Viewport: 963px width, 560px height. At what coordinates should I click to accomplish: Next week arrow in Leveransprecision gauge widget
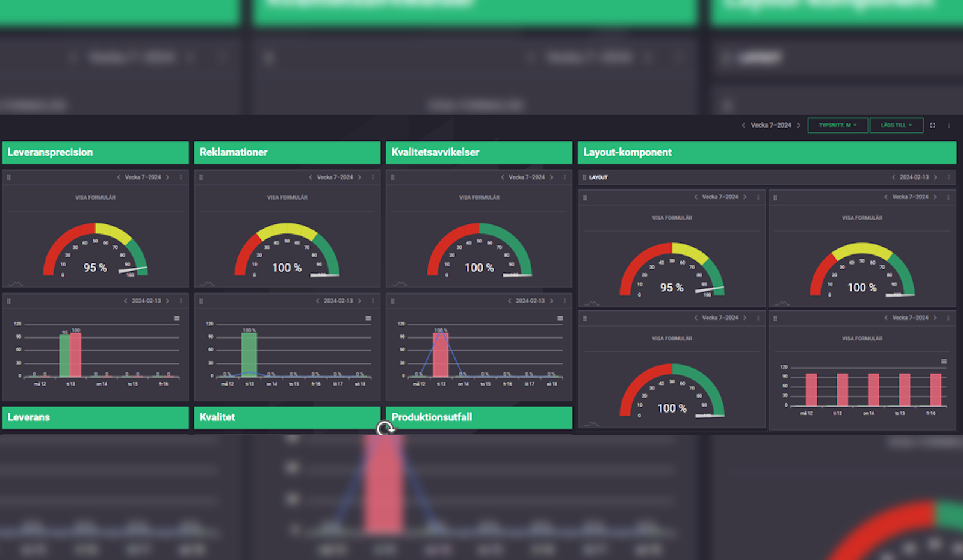pyautogui.click(x=167, y=177)
